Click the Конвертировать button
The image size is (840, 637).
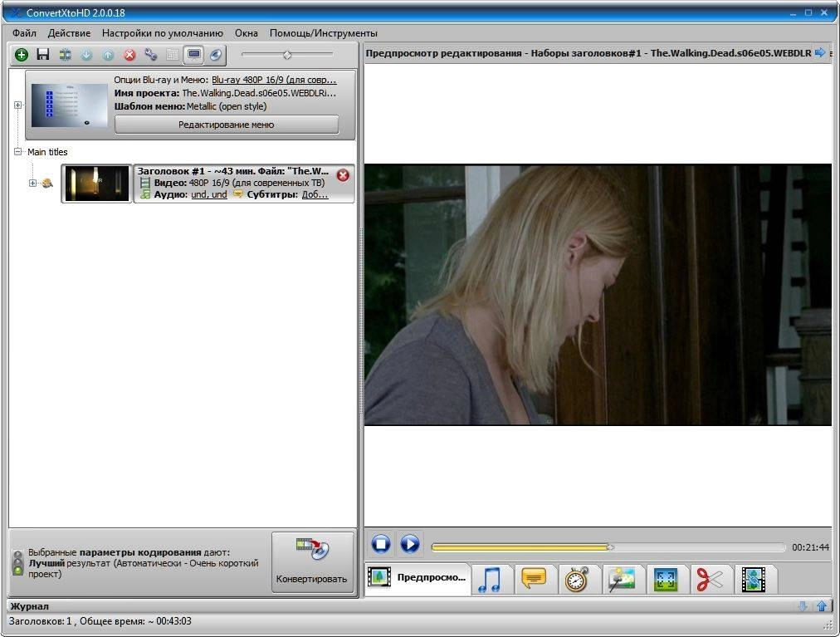coord(312,562)
